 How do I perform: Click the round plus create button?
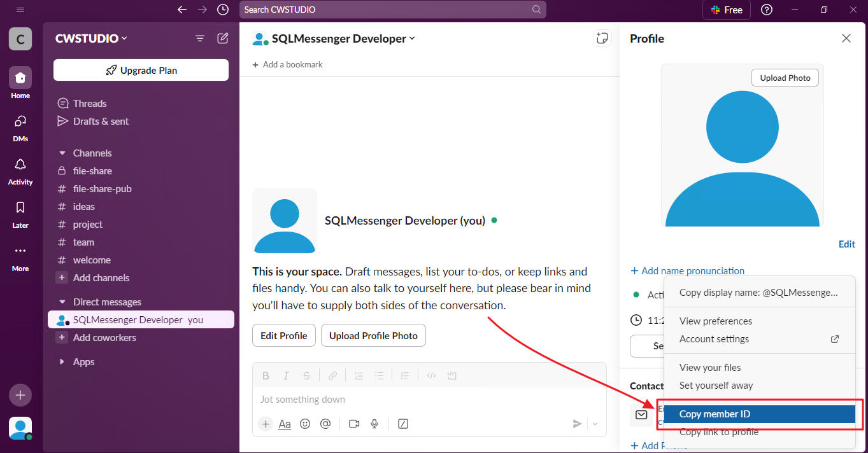click(x=20, y=395)
